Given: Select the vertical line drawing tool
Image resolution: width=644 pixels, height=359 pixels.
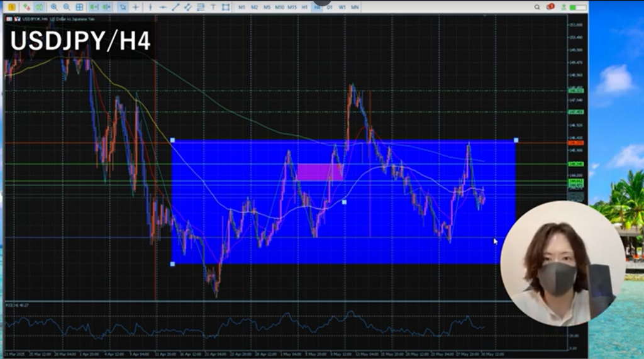Looking at the screenshot, I should pyautogui.click(x=150, y=7).
